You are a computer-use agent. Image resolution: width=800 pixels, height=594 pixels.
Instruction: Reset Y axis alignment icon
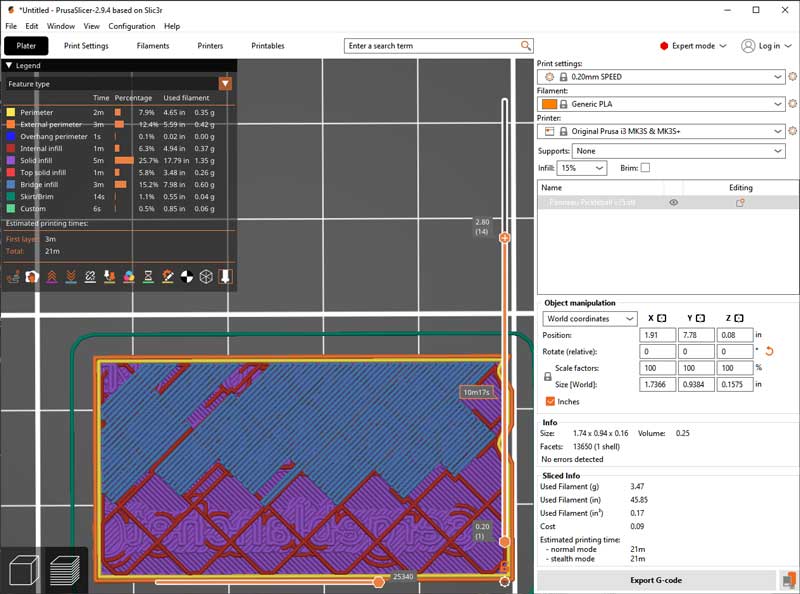click(x=701, y=318)
